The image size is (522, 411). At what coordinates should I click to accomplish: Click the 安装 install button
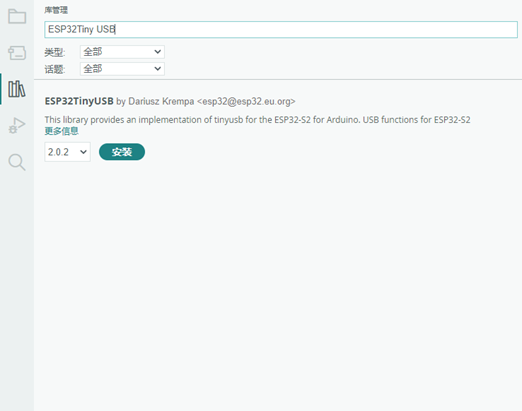tap(122, 152)
